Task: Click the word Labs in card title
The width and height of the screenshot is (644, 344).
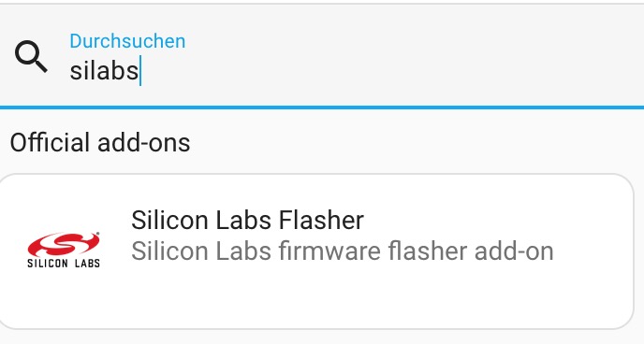Action: tap(243, 220)
